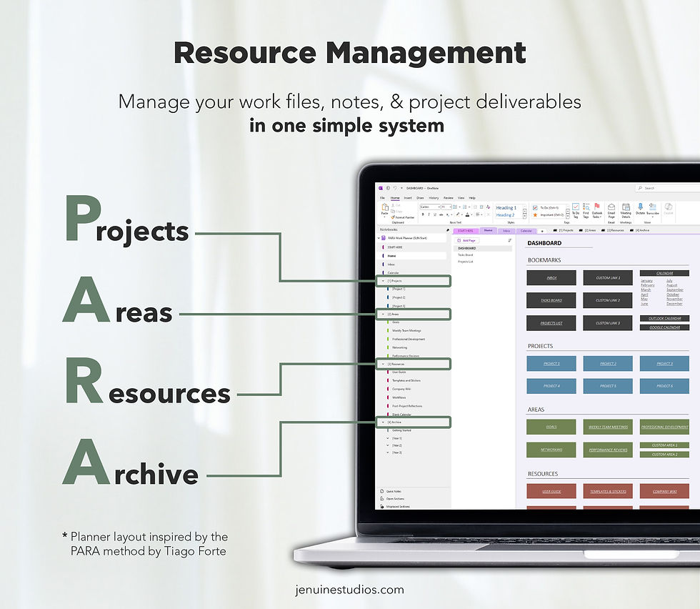Click the plus icon to add a section tab
This screenshot has height=609, width=700.
[542, 231]
